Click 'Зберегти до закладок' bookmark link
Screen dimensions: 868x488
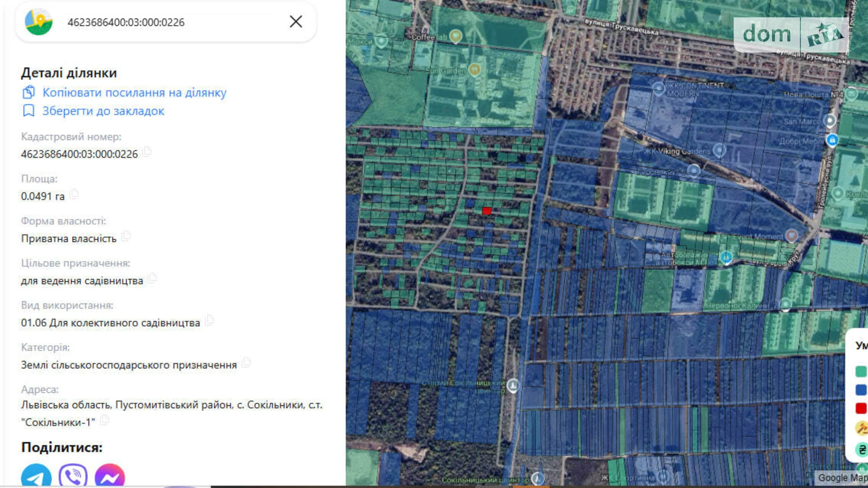103,111
